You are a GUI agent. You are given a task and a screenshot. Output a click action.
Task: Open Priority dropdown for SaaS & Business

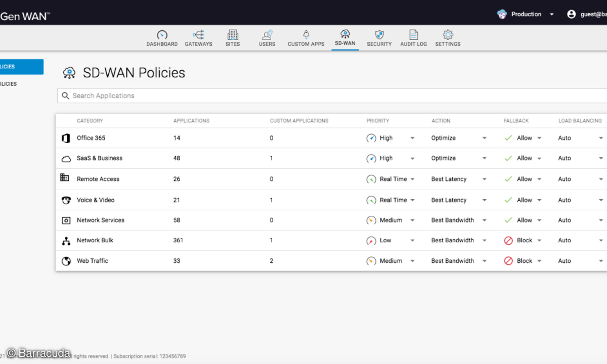coord(412,158)
